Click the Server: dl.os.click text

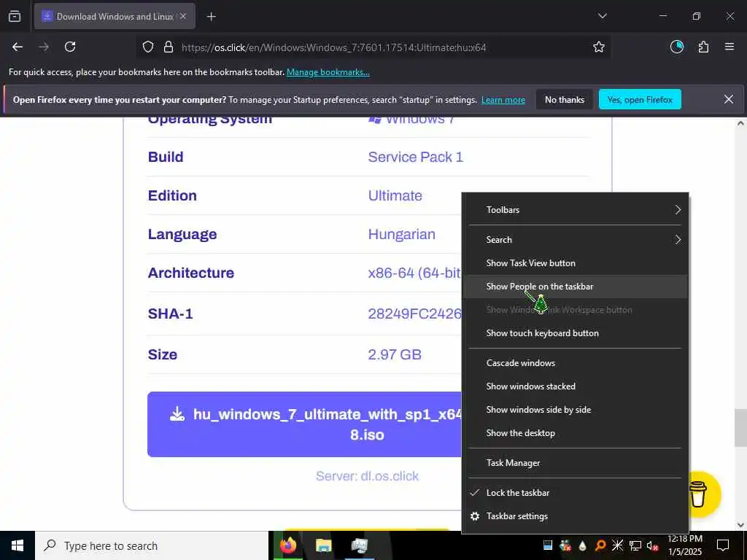368,476
